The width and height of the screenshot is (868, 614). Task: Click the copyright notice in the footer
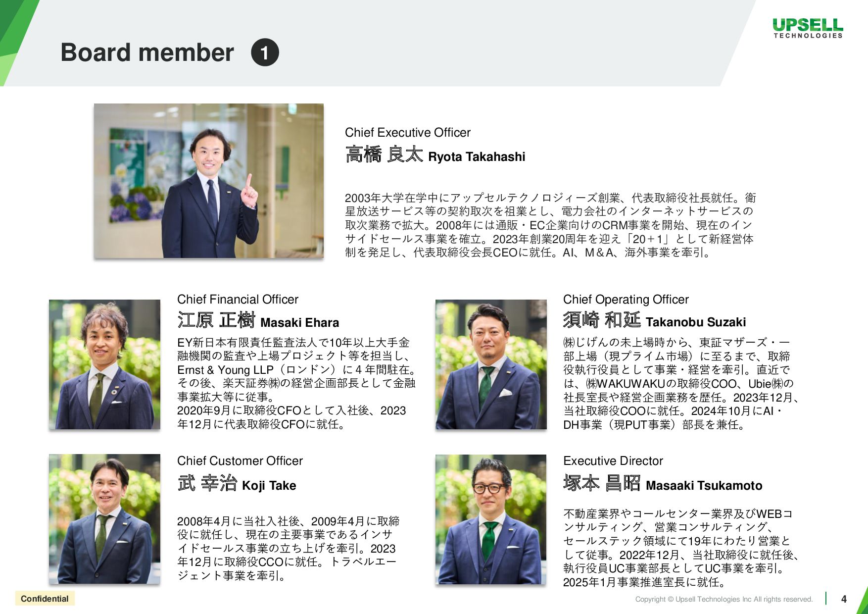tap(724, 599)
